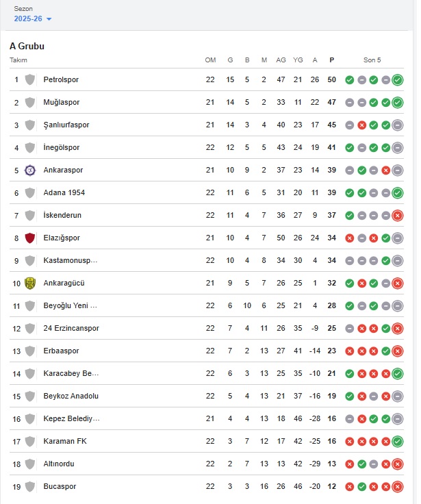Click the Ankaraspor club crest icon
421x504 pixels.
(x=29, y=171)
